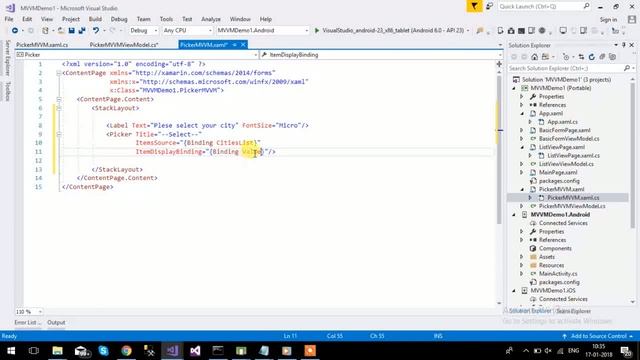Open the Debug menu
Viewport: 640px width, 360px height.
point(119,19)
